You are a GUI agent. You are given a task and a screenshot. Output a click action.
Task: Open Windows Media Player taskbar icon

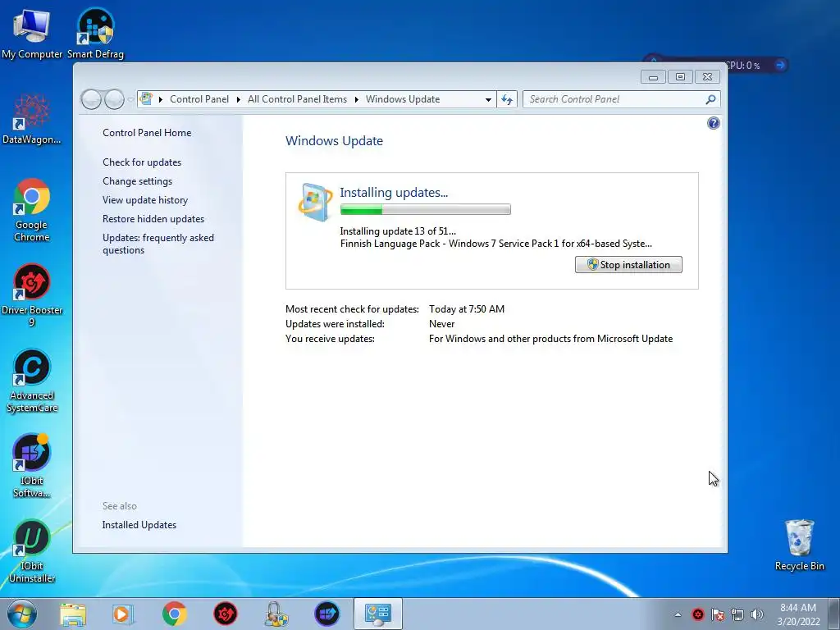[123, 614]
